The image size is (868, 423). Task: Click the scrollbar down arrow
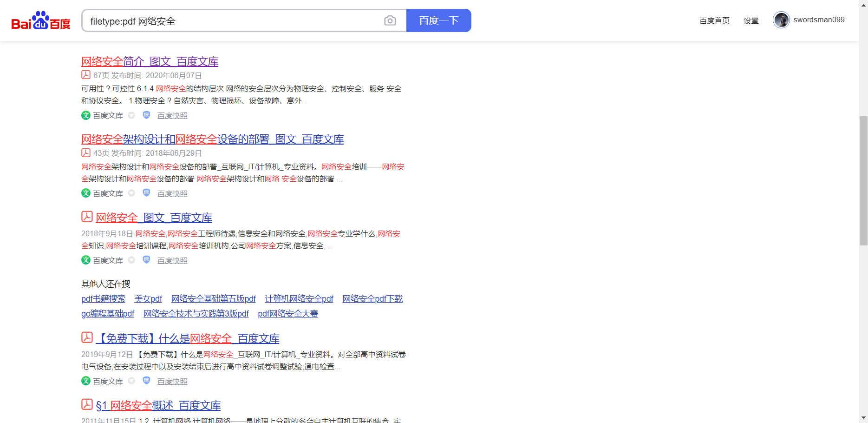pyautogui.click(x=863, y=418)
